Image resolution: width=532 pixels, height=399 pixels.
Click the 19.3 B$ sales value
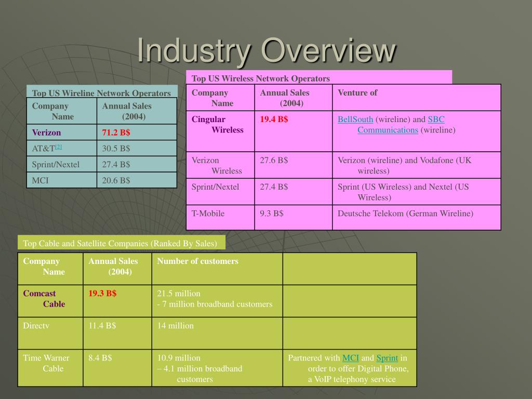click(102, 293)
